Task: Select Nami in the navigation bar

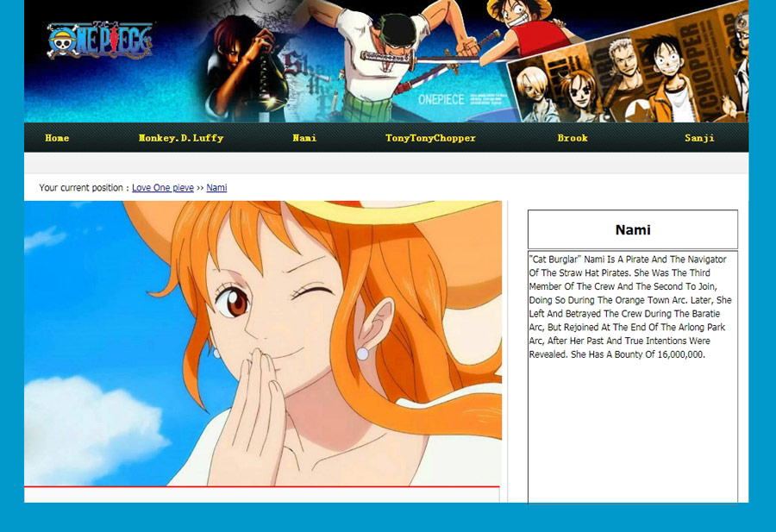Action: (304, 138)
